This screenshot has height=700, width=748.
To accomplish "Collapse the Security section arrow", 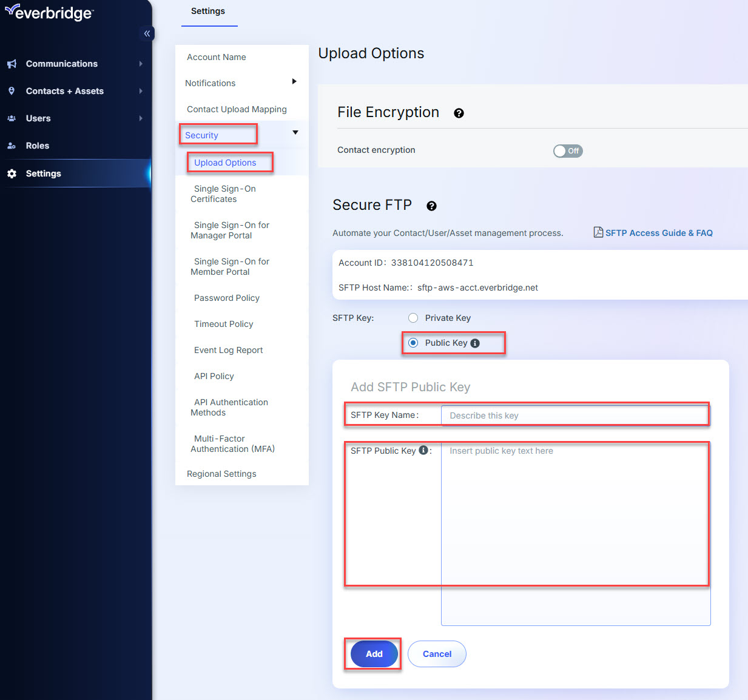I will tap(295, 133).
